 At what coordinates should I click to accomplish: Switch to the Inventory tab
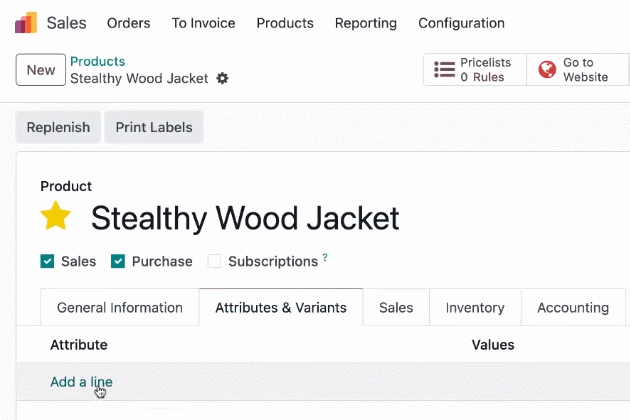475,307
